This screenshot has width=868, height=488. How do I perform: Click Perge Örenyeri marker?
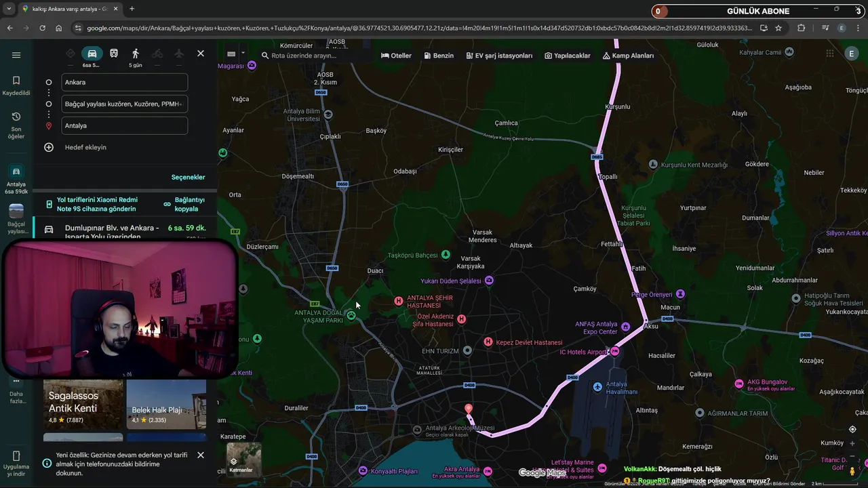[x=680, y=293]
